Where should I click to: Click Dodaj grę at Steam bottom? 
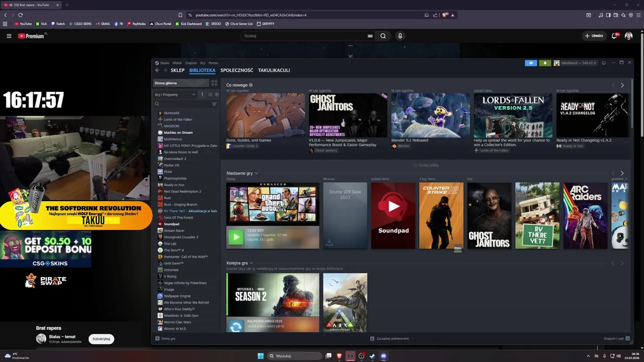[166, 338]
